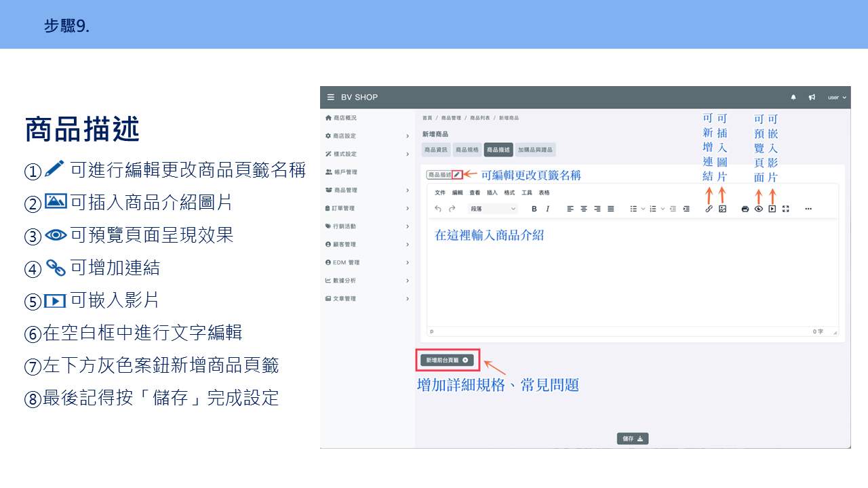Toggle bold formatting
The image size is (868, 488).
pyautogui.click(x=534, y=209)
